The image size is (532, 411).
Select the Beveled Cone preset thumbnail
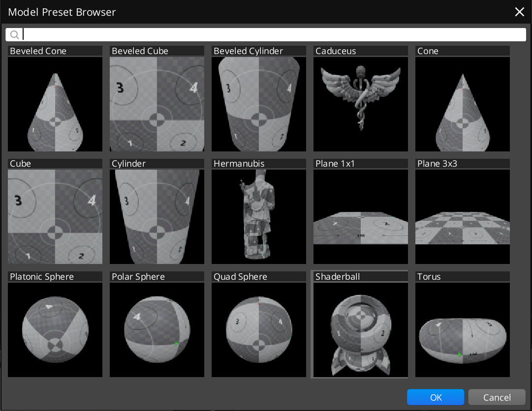(55, 104)
